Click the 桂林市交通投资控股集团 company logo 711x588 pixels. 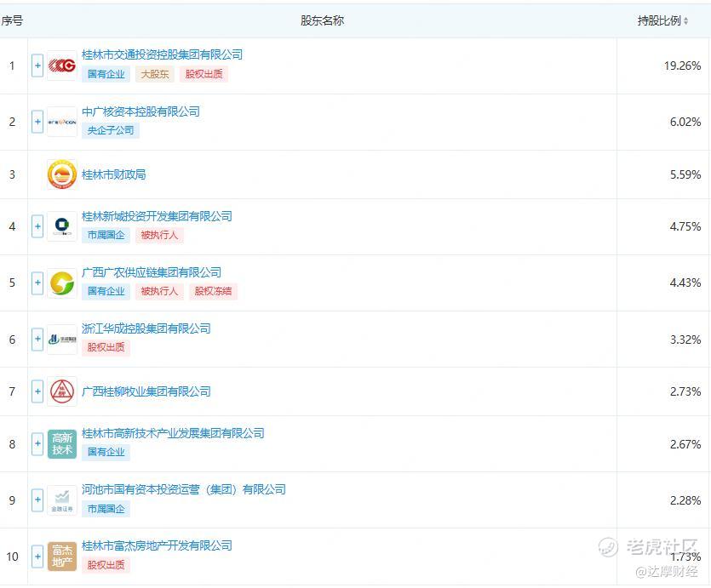(x=62, y=66)
